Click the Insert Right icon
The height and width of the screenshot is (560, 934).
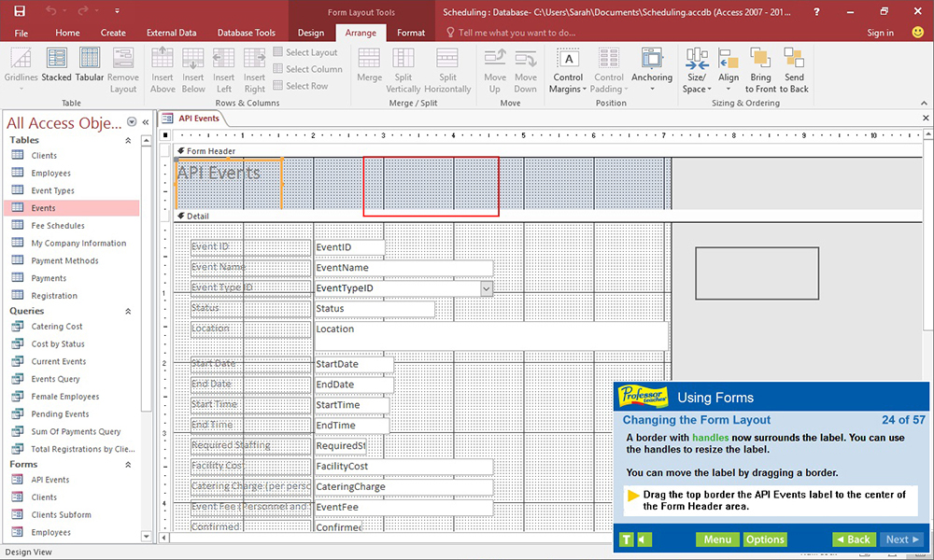[254, 58]
